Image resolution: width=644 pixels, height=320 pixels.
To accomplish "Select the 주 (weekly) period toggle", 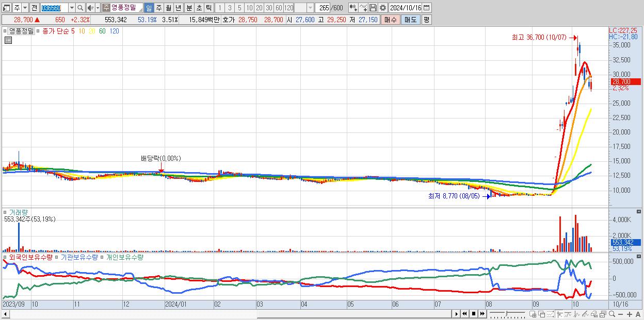I will pos(158,8).
